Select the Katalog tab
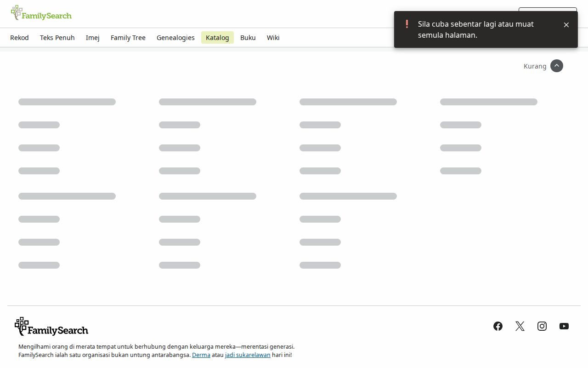Image resolution: width=588 pixels, height=368 pixels. tap(217, 38)
